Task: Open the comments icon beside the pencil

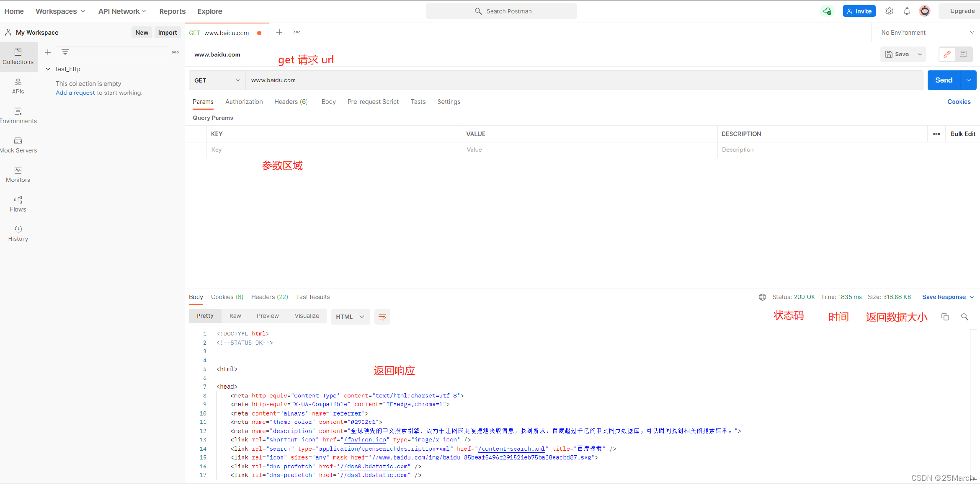Action: (x=963, y=54)
